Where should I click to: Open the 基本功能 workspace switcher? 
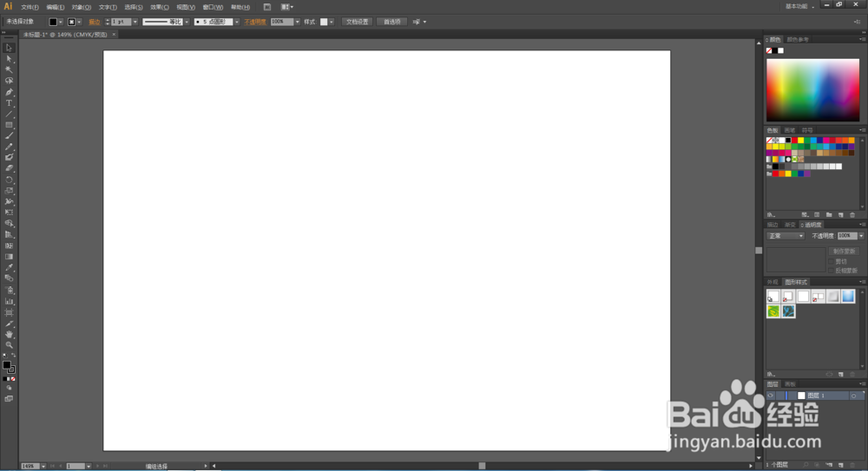pos(800,7)
